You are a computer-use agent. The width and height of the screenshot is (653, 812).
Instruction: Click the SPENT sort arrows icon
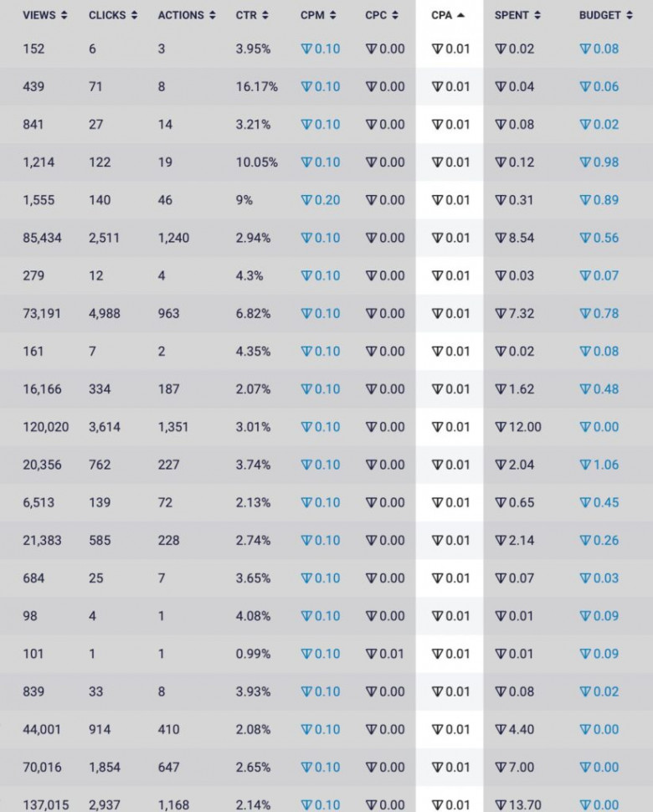[537, 15]
